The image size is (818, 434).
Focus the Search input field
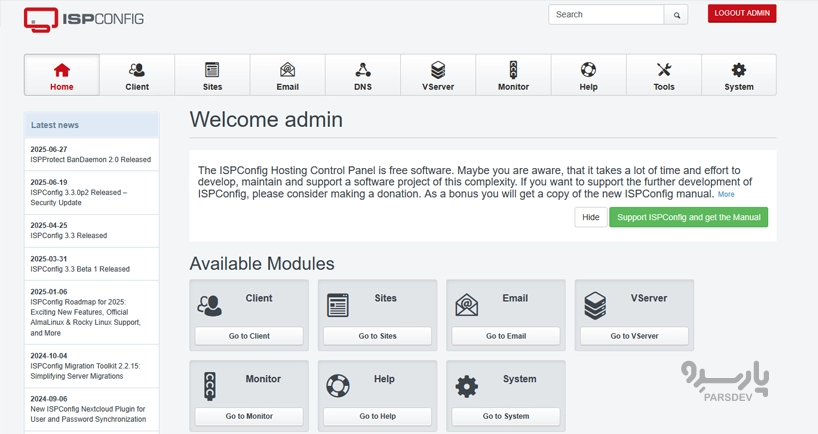(606, 15)
